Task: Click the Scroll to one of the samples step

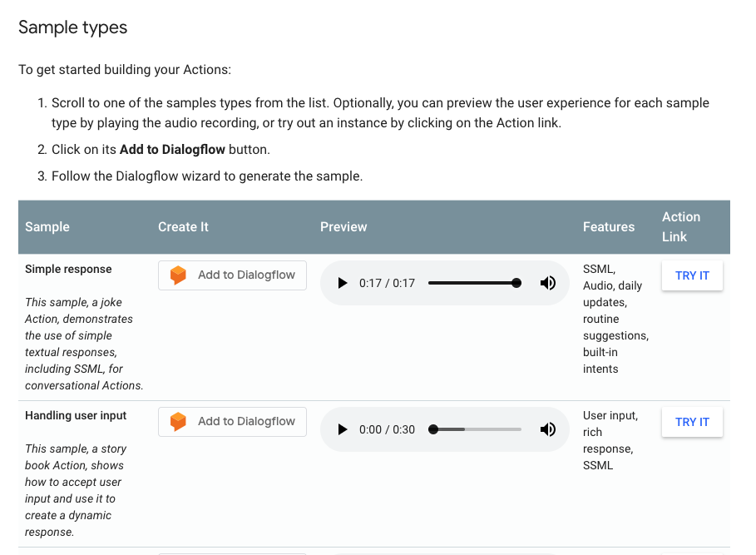Action: coord(380,113)
